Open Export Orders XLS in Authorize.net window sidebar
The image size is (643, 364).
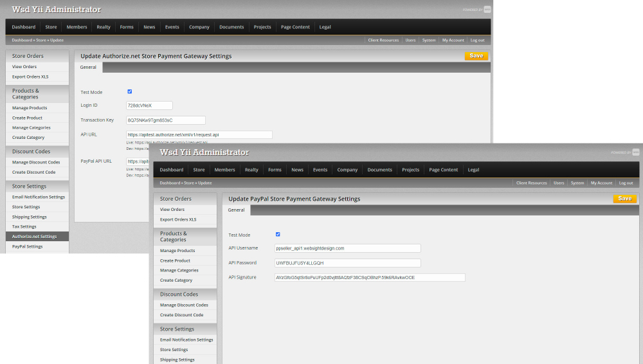point(30,77)
